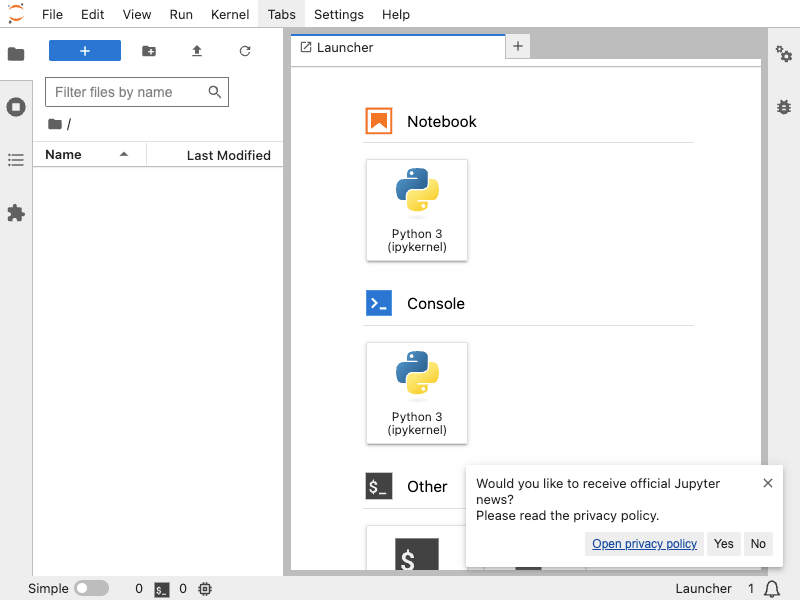Image resolution: width=800 pixels, height=600 pixels.
Task: Open privacy policy link
Action: point(644,544)
